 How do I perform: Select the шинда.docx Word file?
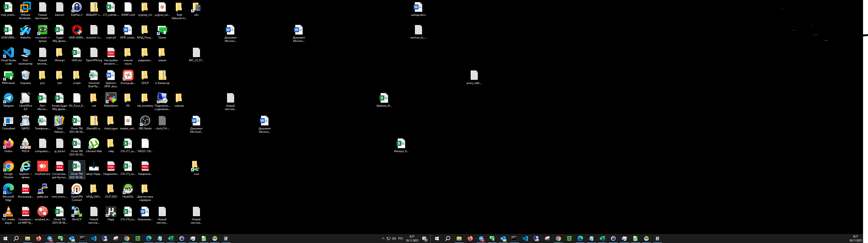coord(418,8)
